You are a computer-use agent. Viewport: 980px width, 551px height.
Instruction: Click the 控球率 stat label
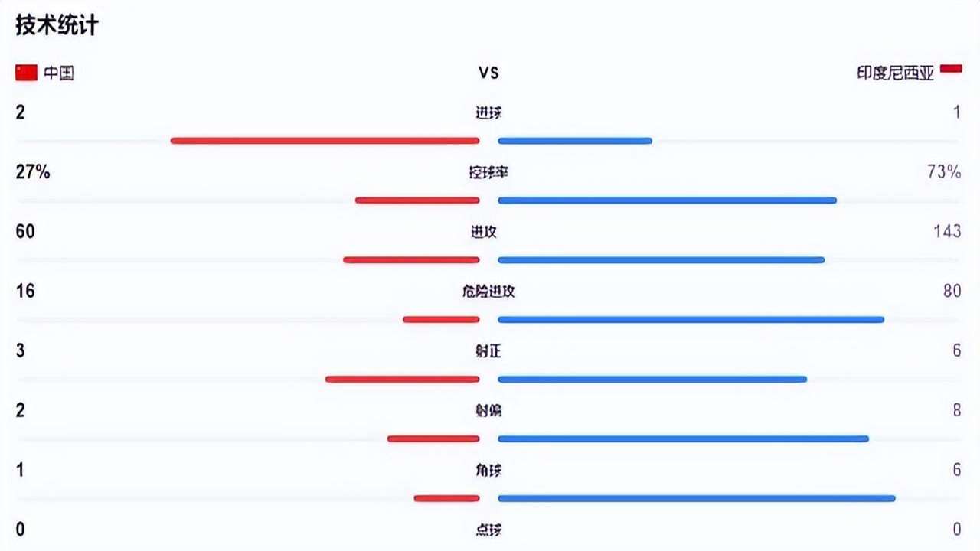click(x=488, y=172)
